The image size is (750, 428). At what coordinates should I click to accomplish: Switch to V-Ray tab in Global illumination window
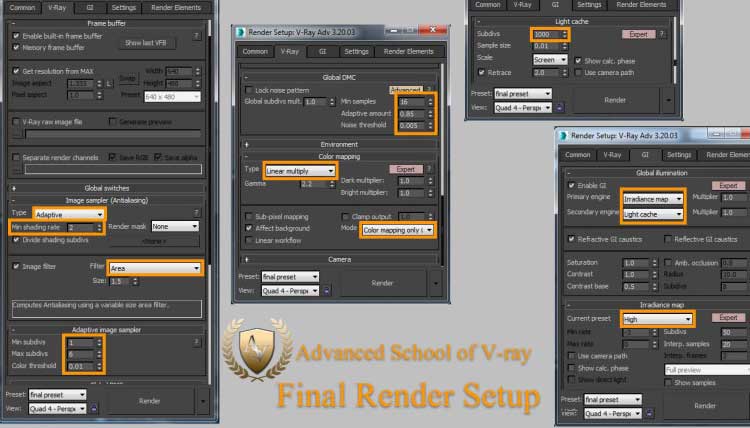click(612, 154)
